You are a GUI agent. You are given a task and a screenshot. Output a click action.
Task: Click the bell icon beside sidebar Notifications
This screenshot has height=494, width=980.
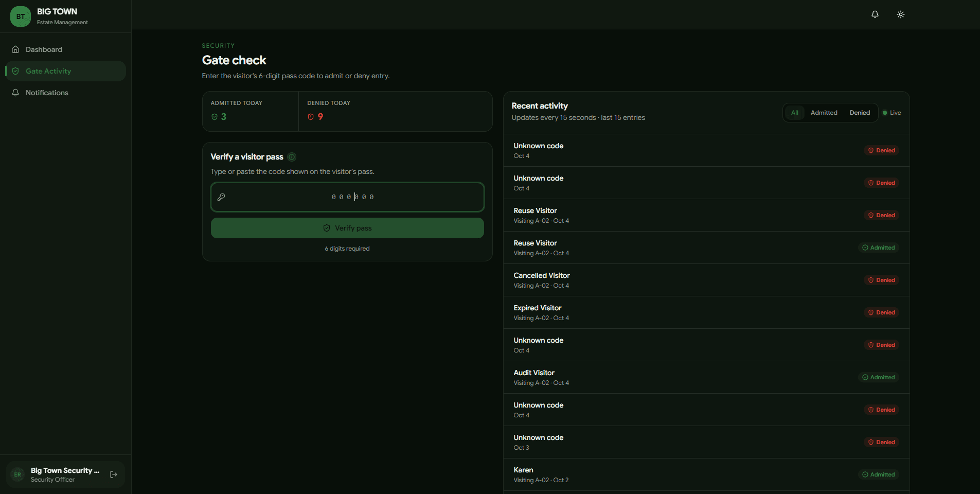click(15, 93)
